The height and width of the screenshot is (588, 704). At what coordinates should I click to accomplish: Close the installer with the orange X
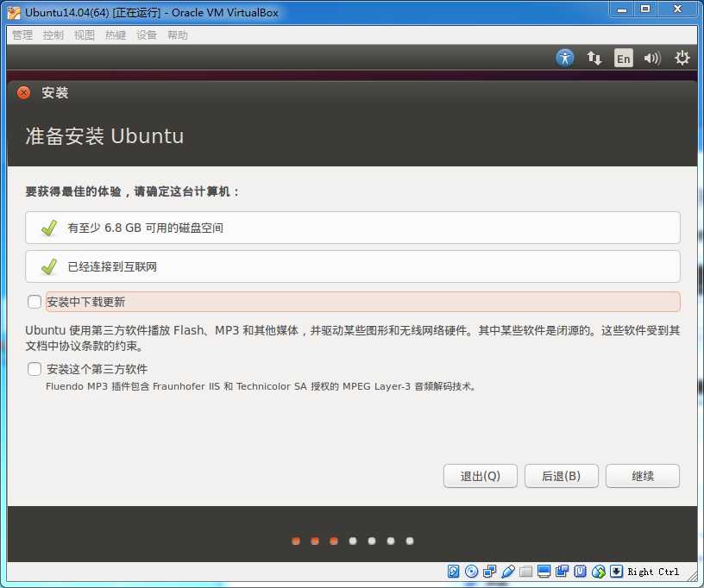click(x=23, y=93)
